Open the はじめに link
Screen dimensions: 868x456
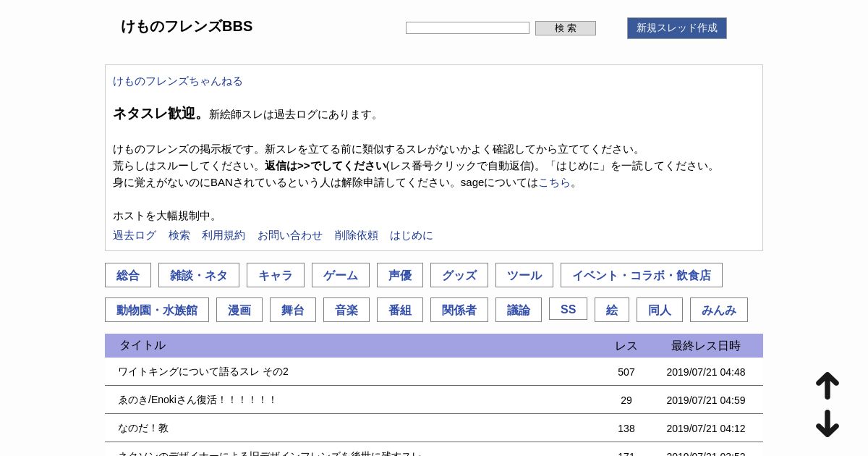pos(412,235)
